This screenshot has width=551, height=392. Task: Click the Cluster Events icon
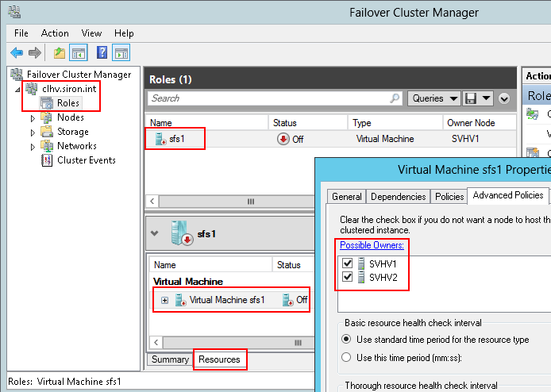click(47, 160)
